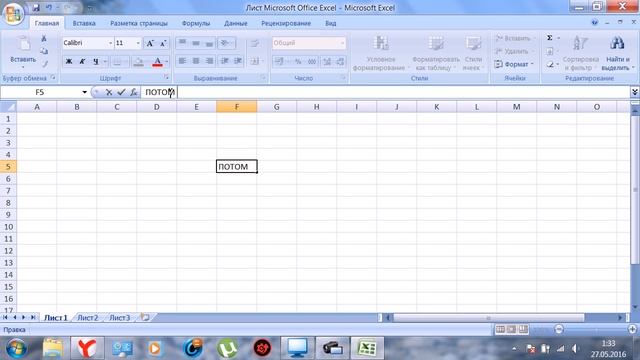Open the Формулы tab
The image size is (640, 360).
196,23
